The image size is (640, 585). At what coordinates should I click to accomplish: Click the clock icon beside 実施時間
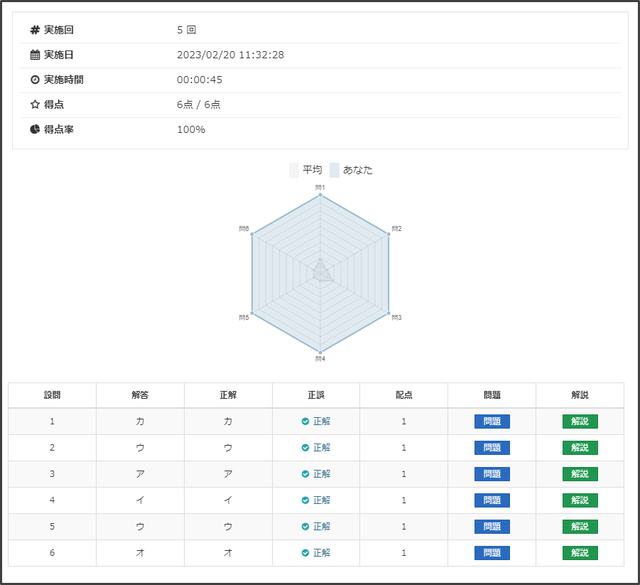(35, 80)
